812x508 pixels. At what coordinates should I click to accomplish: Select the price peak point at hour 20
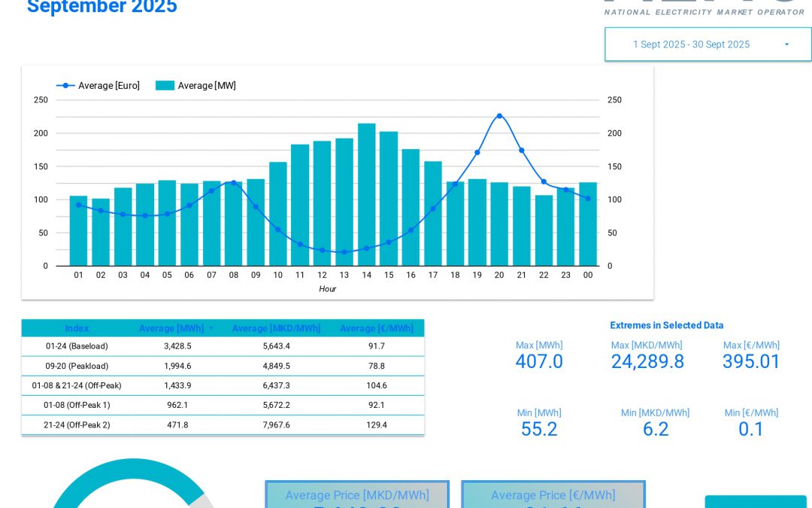499,116
